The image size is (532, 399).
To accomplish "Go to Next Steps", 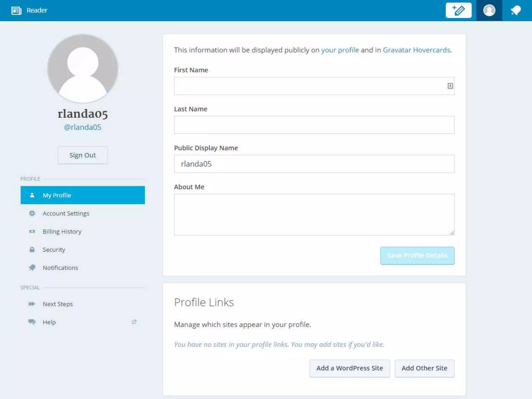I will (58, 304).
